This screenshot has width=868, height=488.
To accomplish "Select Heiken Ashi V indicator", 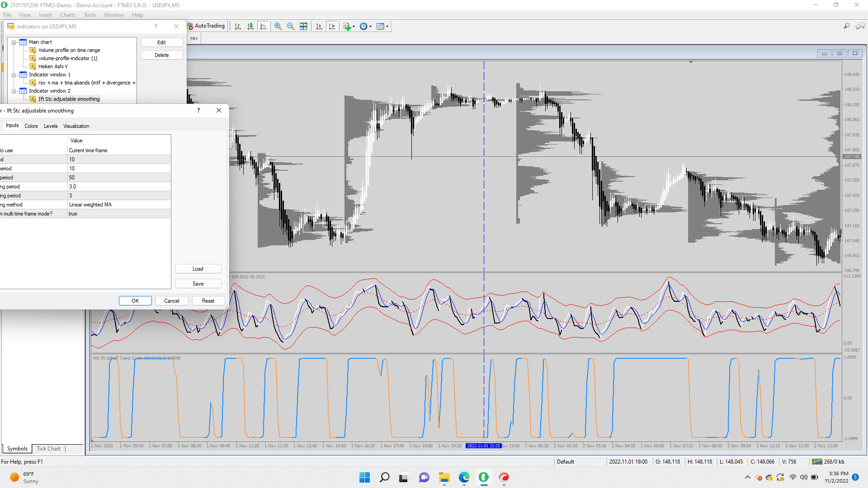I will pos(53,66).
